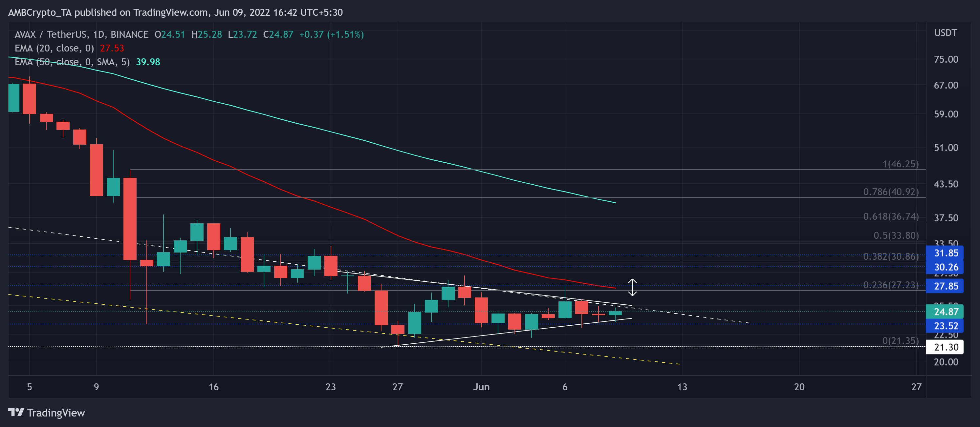This screenshot has height=427, width=980.
Task: Click the white 21.30 price tag
Action: tap(945, 347)
